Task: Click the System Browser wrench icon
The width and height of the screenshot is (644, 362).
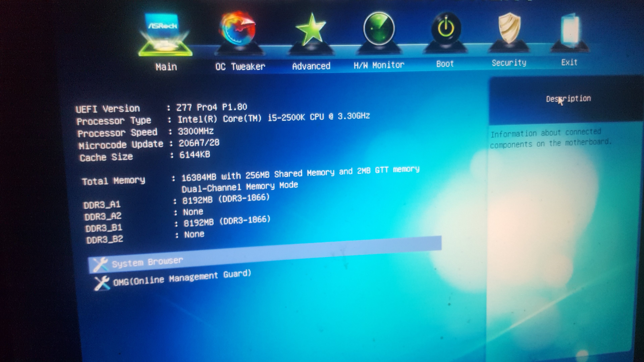Action: (x=100, y=264)
